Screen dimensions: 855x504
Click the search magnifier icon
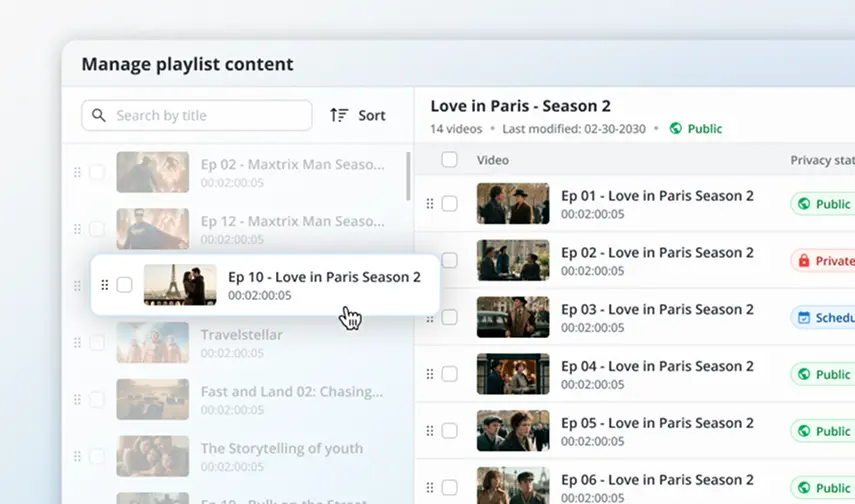coord(99,115)
